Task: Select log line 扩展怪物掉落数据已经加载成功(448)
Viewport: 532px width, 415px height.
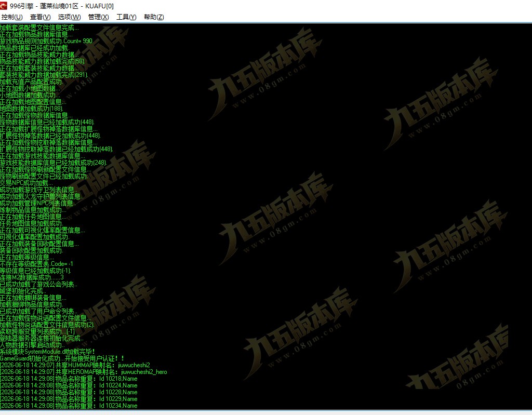Action: click(x=50, y=136)
